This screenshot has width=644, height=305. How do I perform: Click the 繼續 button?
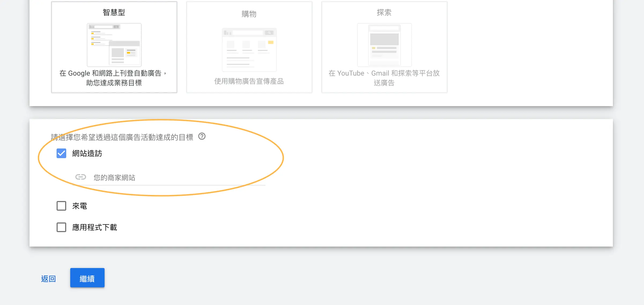(x=87, y=278)
